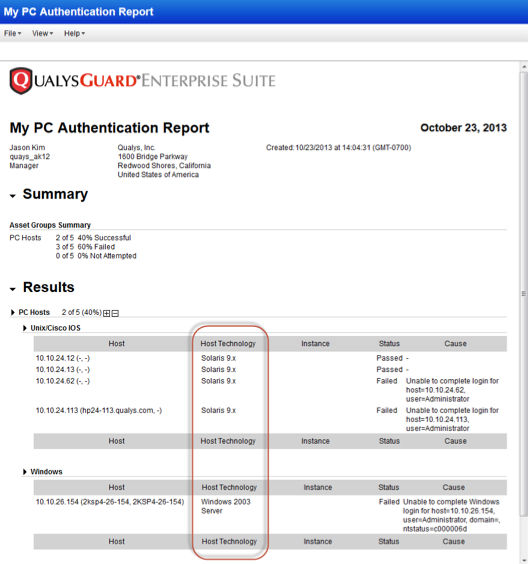
Task: Select host 10.10.24.62 (-, -)
Action: (x=63, y=381)
